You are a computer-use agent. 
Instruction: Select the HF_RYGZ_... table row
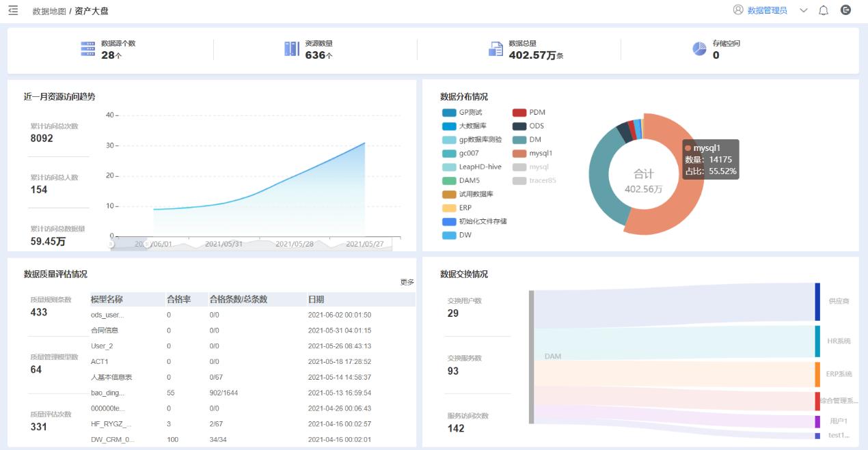(x=252, y=424)
